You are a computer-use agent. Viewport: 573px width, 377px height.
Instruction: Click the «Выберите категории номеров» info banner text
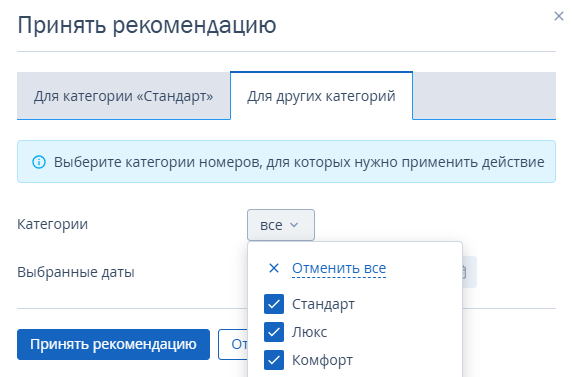click(x=299, y=162)
